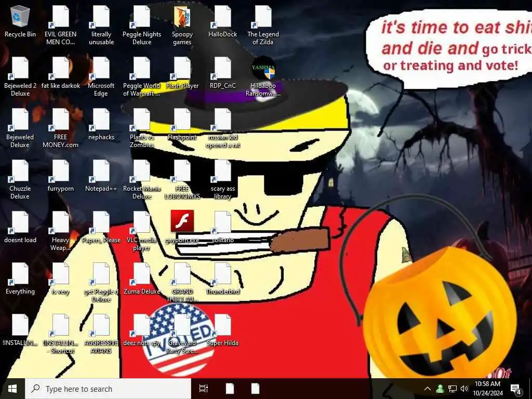Launch AGGRESSIVE AVIANS
Viewport: 532px width, 399px height.
[x=101, y=335]
